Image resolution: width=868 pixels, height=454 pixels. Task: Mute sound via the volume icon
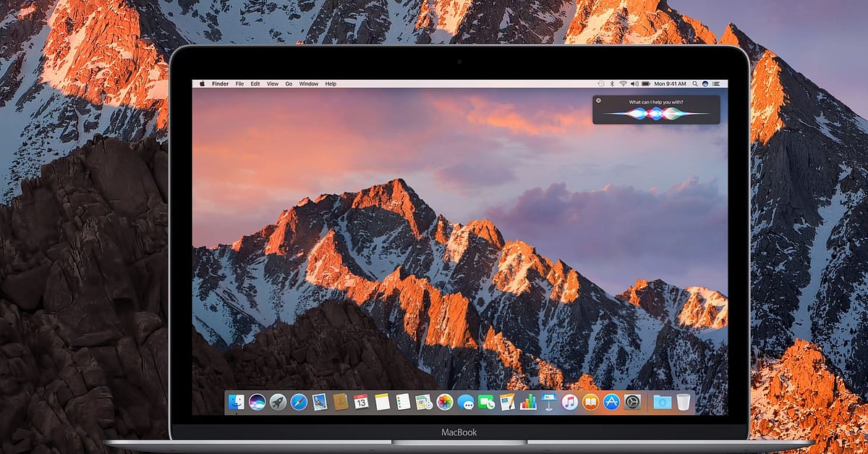click(634, 83)
